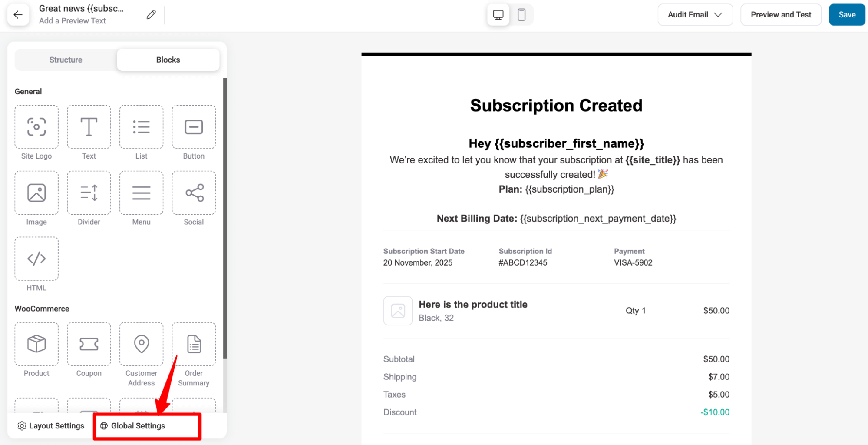
Task: Choose the Customer Address block
Action: point(141,344)
